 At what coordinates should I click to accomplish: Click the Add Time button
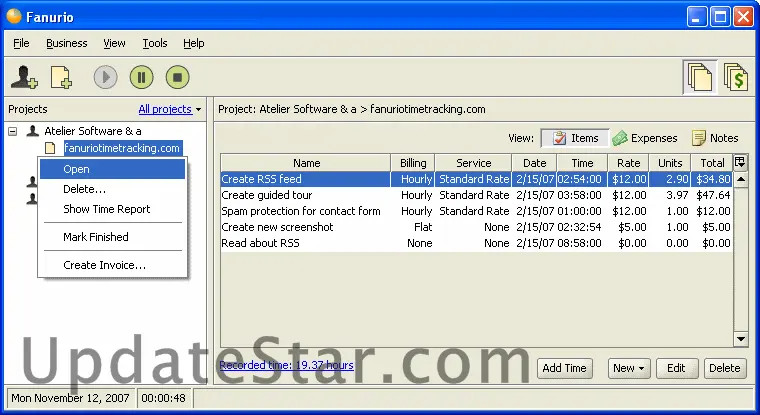564,368
